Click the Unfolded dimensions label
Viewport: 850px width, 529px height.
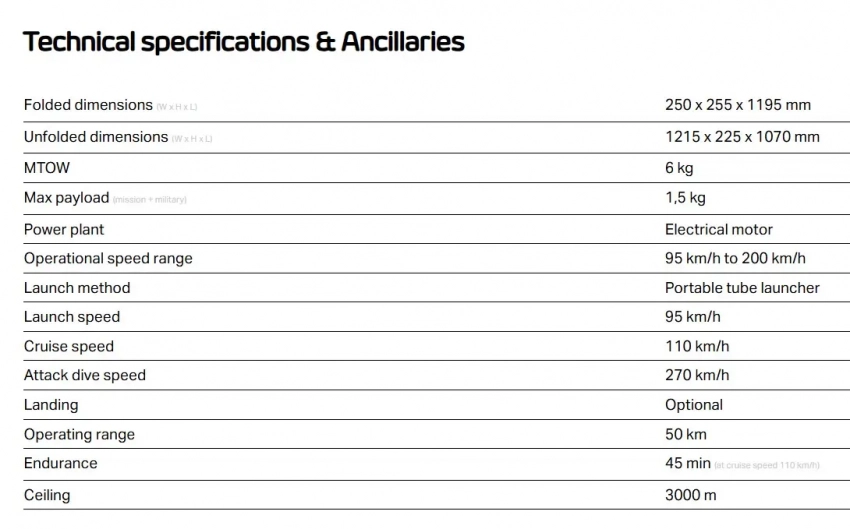(x=96, y=137)
